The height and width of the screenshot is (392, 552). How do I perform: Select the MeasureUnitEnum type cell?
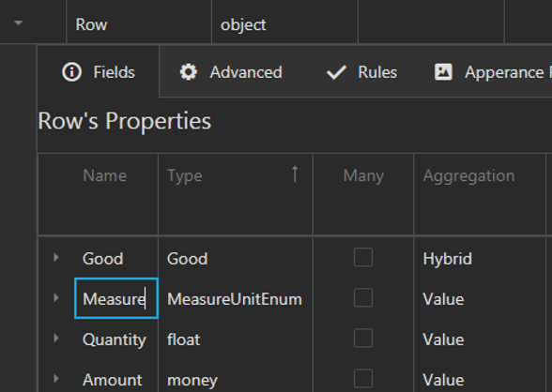click(x=235, y=299)
